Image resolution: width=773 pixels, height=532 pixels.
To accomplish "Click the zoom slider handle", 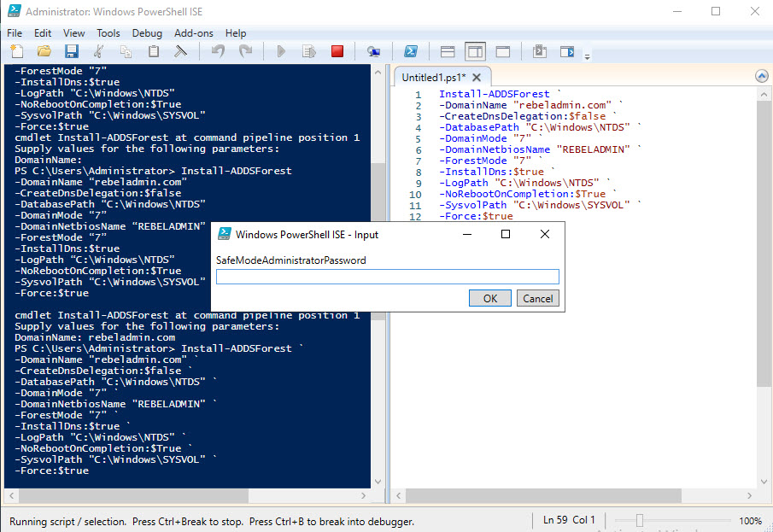I will 640,520.
